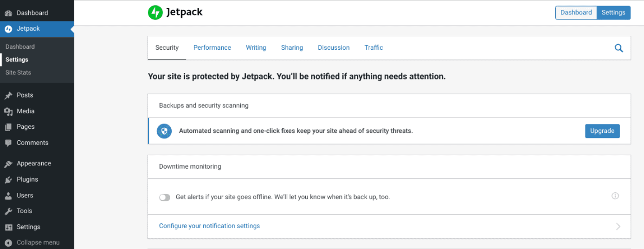Open the Users menu label
The height and width of the screenshot is (249, 644).
[x=25, y=195]
